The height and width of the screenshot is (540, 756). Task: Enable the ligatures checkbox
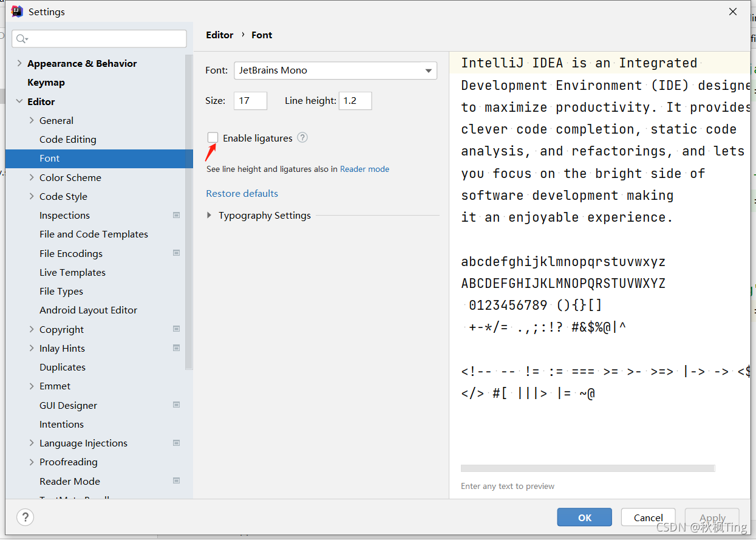point(213,138)
